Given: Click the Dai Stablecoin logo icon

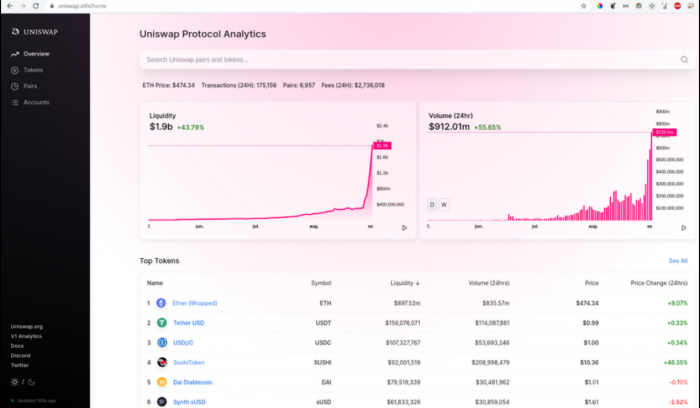Looking at the screenshot, I should (x=162, y=382).
